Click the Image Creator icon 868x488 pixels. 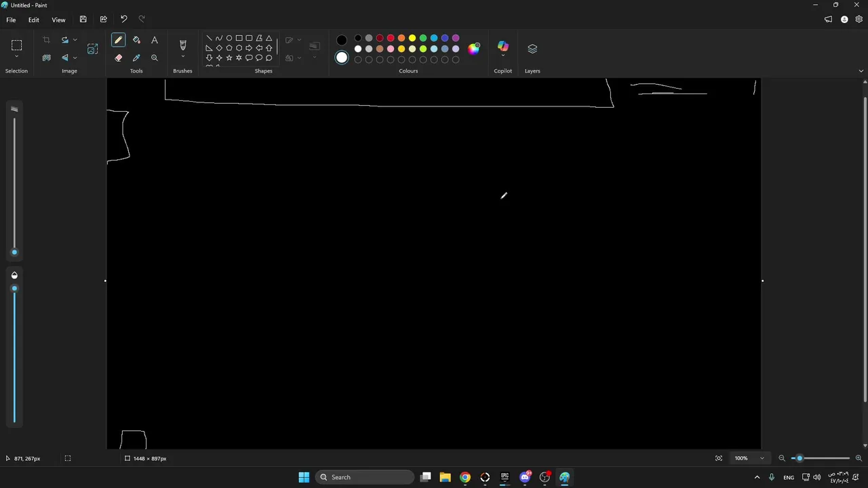point(93,49)
